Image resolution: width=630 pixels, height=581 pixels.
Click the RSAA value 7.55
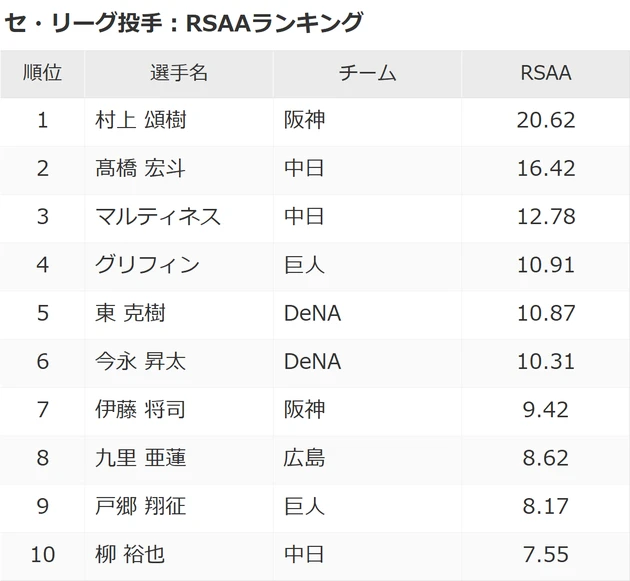[x=546, y=554]
